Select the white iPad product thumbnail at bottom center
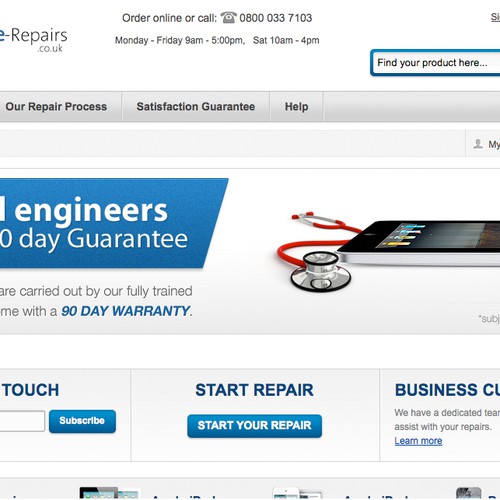 (x=298, y=493)
